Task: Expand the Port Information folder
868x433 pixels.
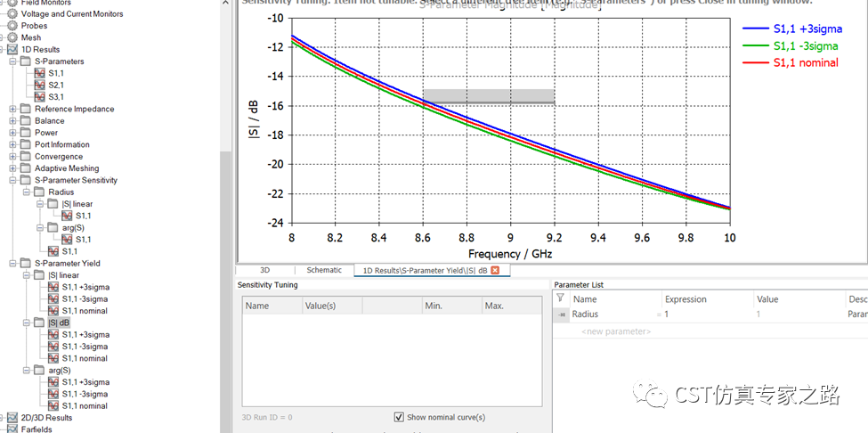Action: 12,144
